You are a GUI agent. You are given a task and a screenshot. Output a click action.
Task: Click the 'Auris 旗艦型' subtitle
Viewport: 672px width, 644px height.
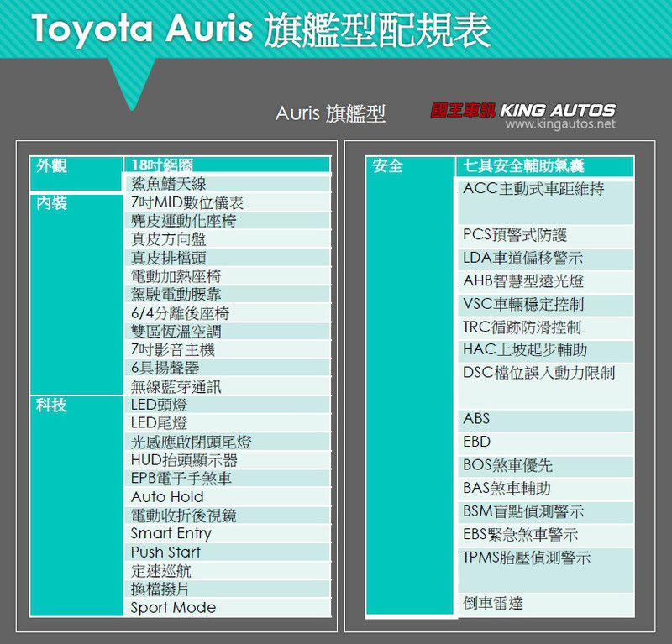[330, 114]
